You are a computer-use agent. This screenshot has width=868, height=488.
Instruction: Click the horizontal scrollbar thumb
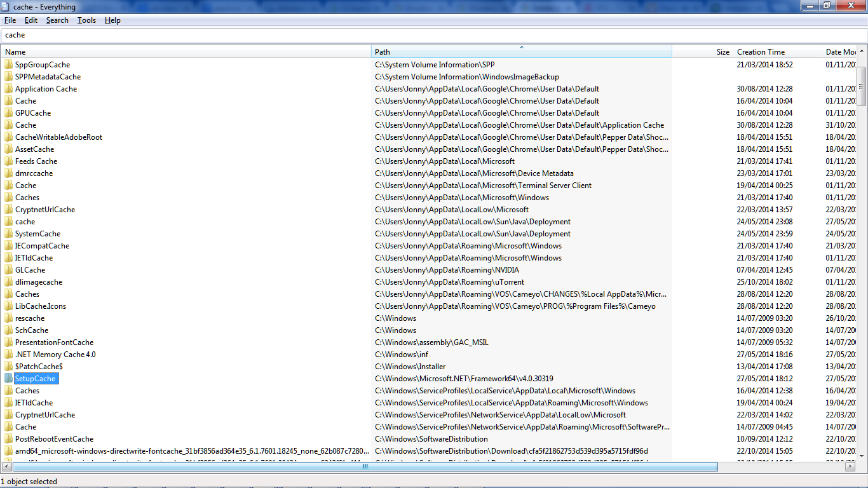365,466
